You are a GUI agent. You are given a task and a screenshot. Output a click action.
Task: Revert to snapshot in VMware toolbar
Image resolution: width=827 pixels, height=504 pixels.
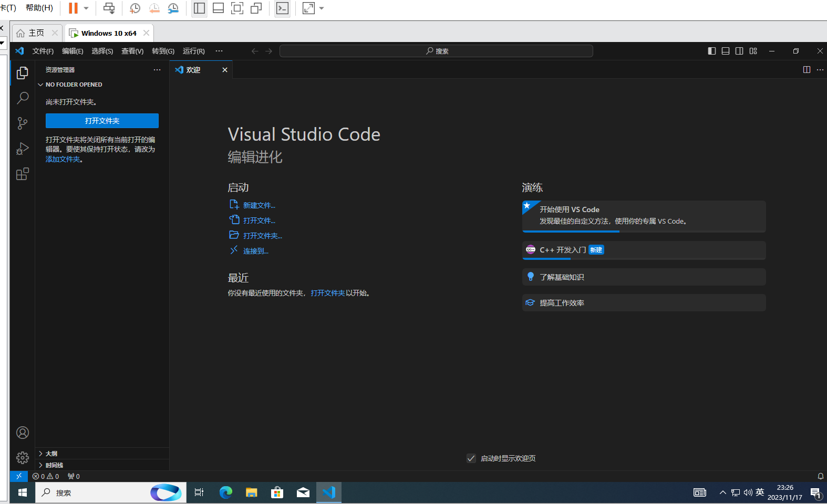pos(154,8)
